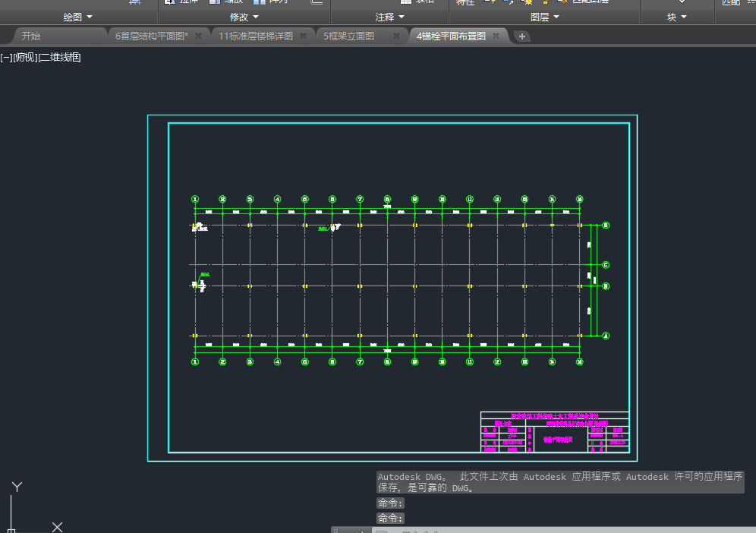Close the 4锚栓平面布置图 tab

click(x=496, y=36)
